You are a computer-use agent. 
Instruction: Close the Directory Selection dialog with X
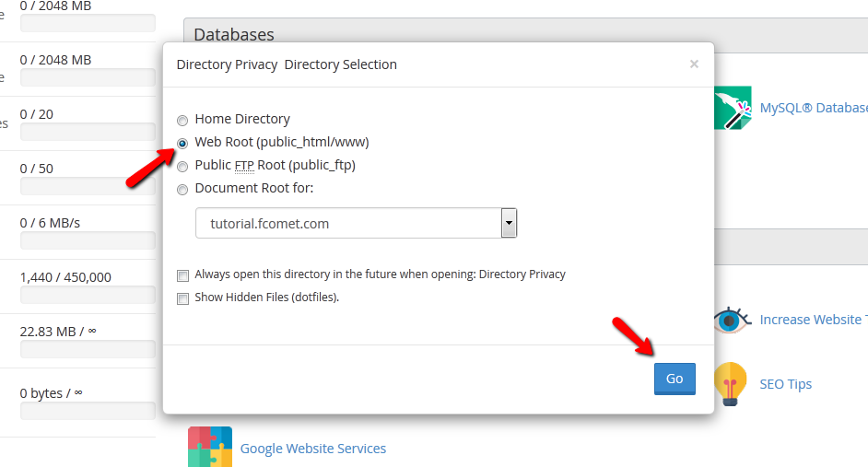(694, 64)
